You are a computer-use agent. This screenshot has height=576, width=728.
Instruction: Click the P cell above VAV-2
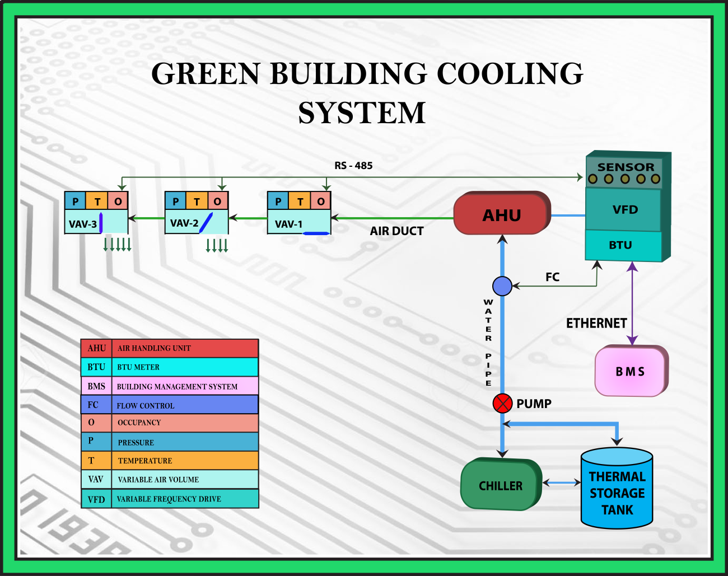[x=176, y=201]
